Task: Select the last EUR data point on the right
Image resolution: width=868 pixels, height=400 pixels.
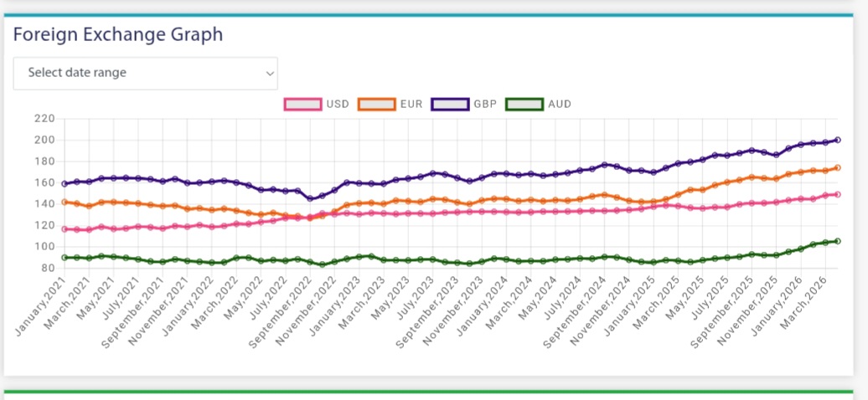Action: [838, 167]
